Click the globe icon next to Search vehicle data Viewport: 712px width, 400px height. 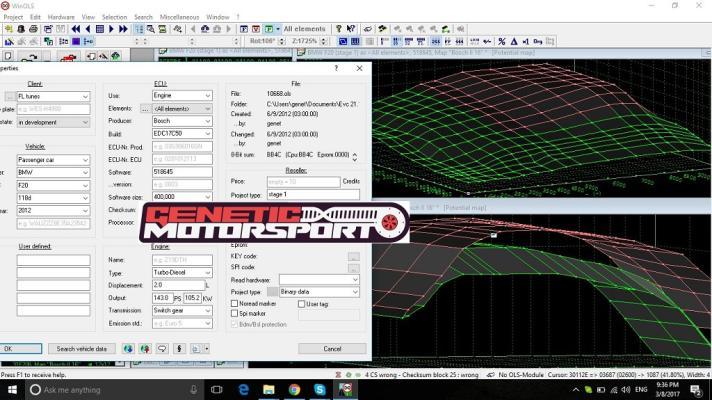128,348
